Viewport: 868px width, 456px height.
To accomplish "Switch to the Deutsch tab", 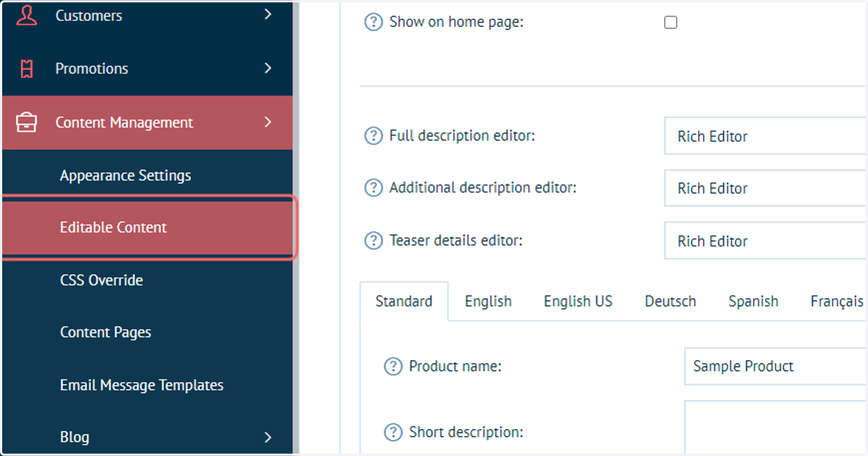I will tap(671, 301).
